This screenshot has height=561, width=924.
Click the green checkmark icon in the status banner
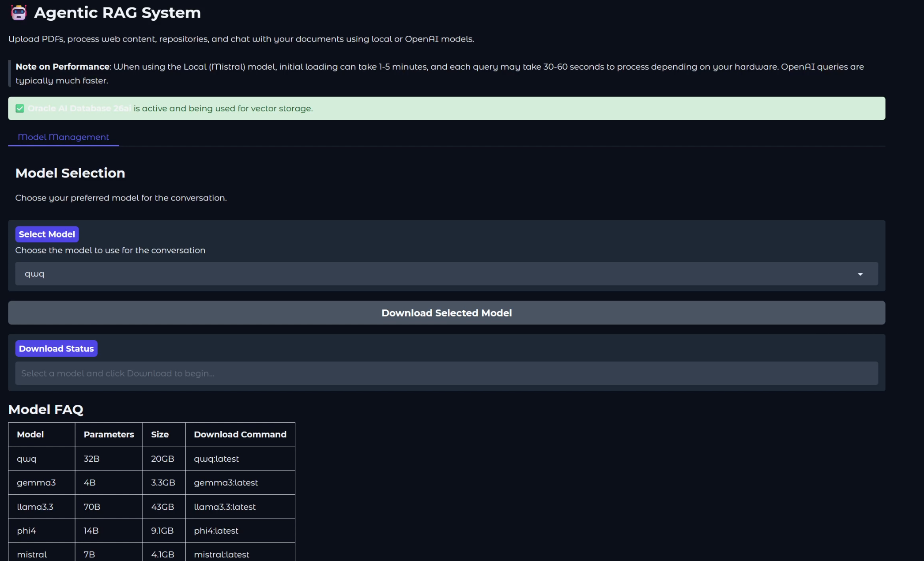coord(20,108)
